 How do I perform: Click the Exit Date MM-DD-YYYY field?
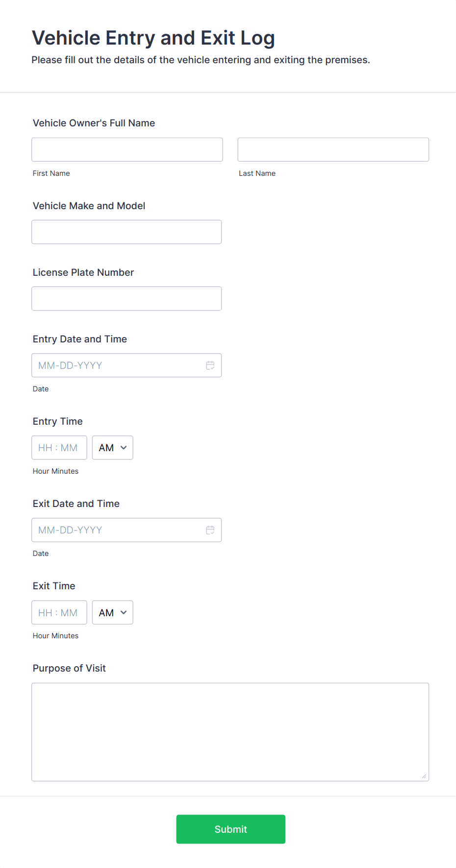(118, 530)
